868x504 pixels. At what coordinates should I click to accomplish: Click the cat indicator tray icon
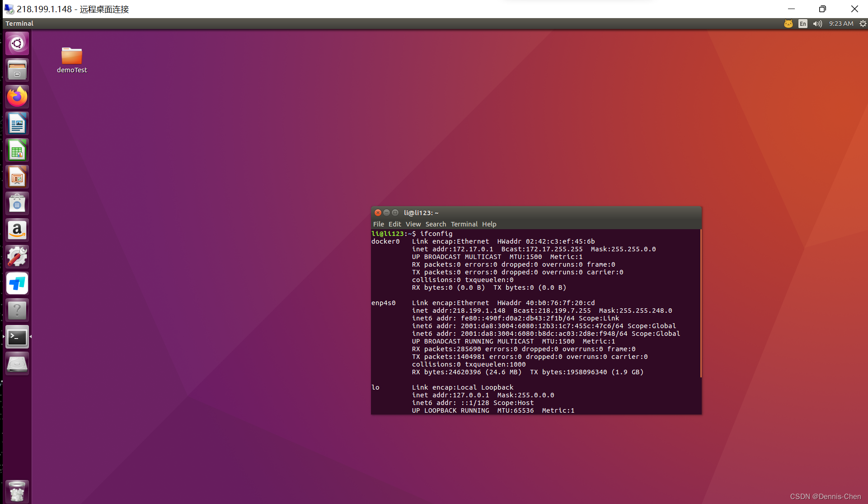[x=788, y=24]
